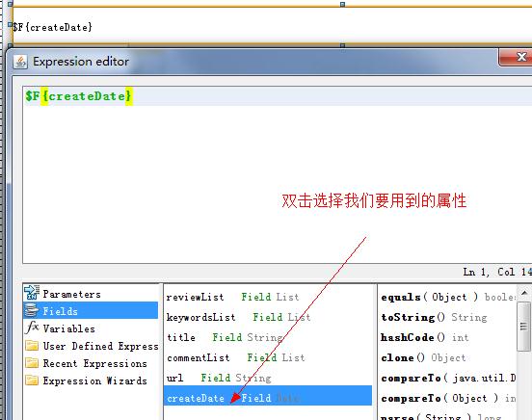
Task: Select the keywordsList field
Action: [x=268, y=317]
